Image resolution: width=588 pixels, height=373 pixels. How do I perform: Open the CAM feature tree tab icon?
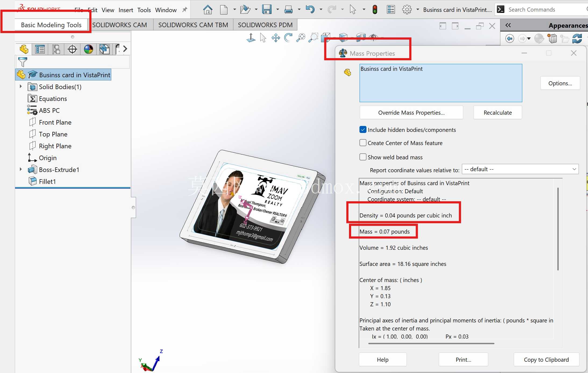(x=104, y=49)
